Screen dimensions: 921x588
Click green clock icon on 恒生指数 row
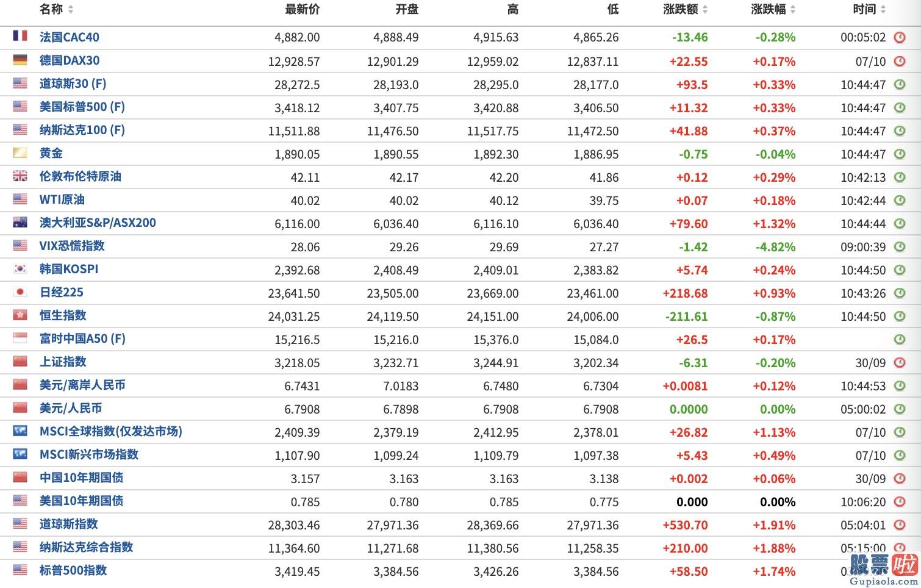pos(900,316)
